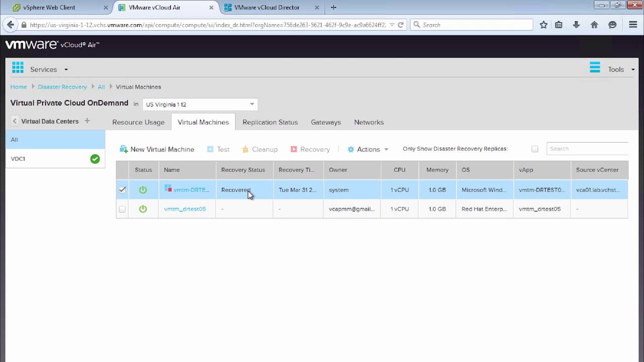Sort by the Name column header

tap(187, 170)
